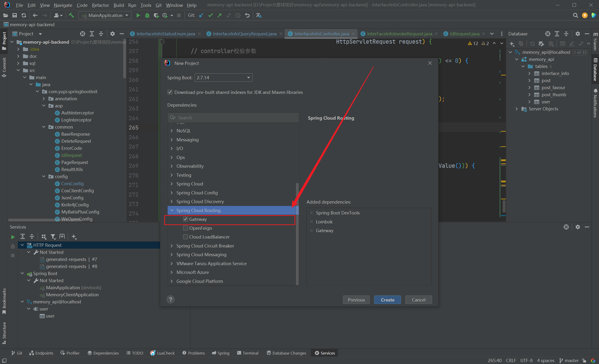The height and width of the screenshot is (364, 599).
Task: Toggle download pre-built shared indexes checkbox
Action: click(x=170, y=92)
